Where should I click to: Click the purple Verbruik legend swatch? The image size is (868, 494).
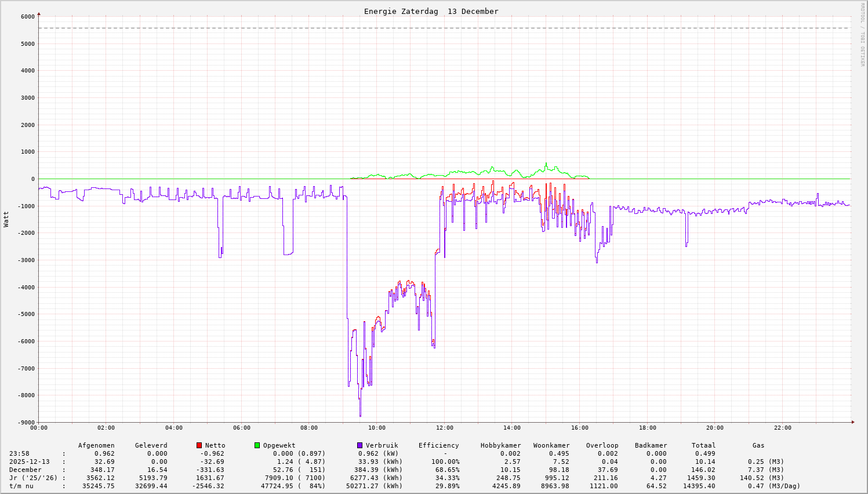[359, 445]
